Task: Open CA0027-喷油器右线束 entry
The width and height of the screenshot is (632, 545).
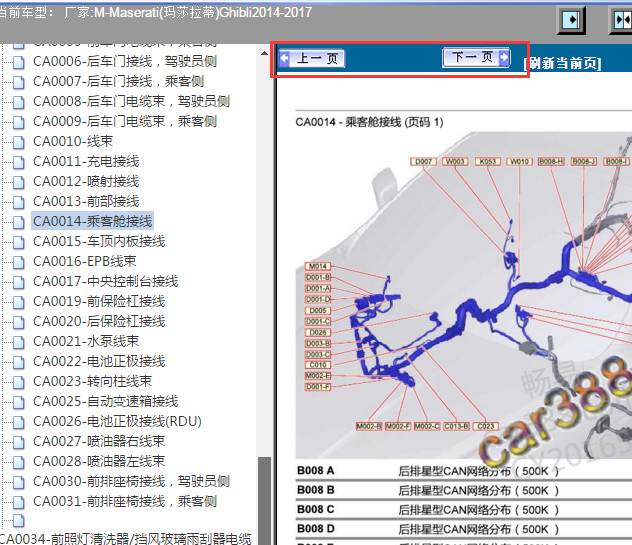Action: 99,441
